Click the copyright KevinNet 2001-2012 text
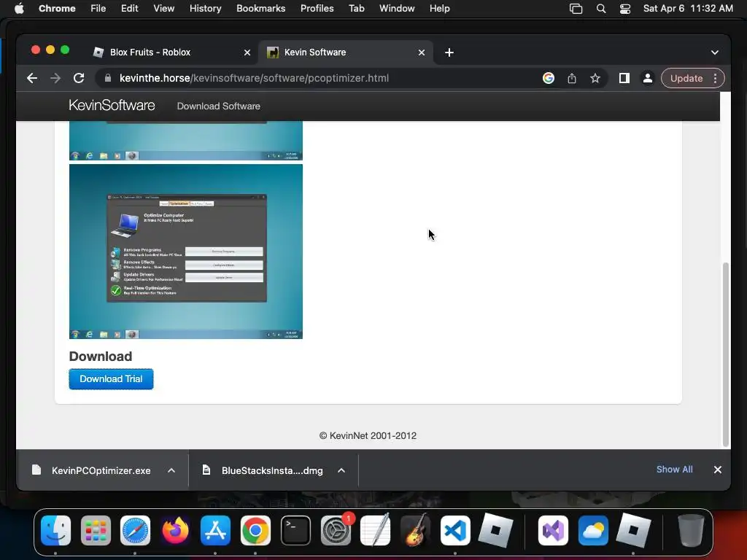The height and width of the screenshot is (560, 747). (368, 436)
